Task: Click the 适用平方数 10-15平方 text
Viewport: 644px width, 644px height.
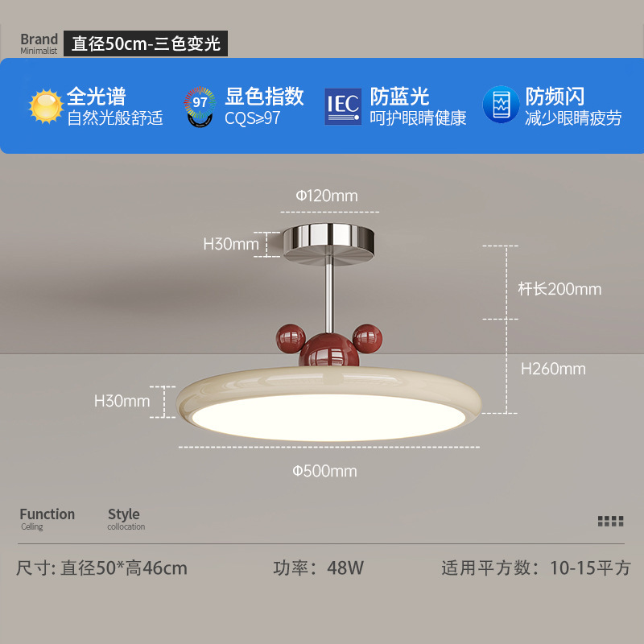Action: tap(536, 568)
